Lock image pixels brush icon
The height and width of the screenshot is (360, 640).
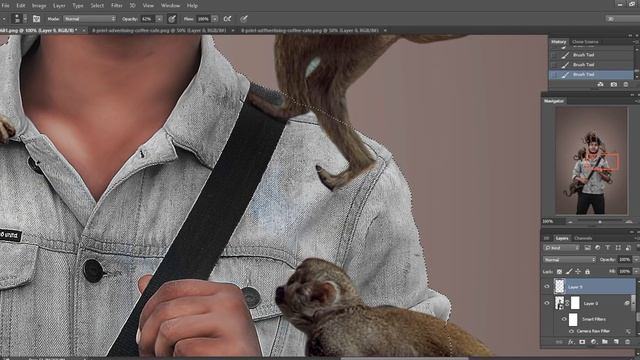pyautogui.click(x=569, y=271)
